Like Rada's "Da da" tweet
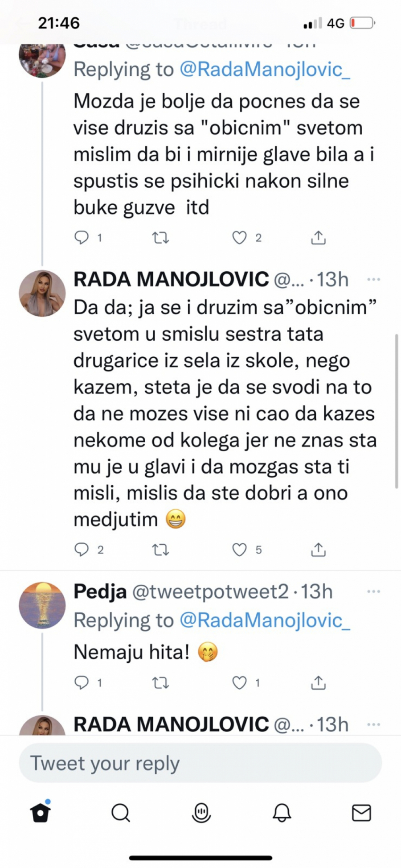The height and width of the screenshot is (868, 401). [x=239, y=550]
